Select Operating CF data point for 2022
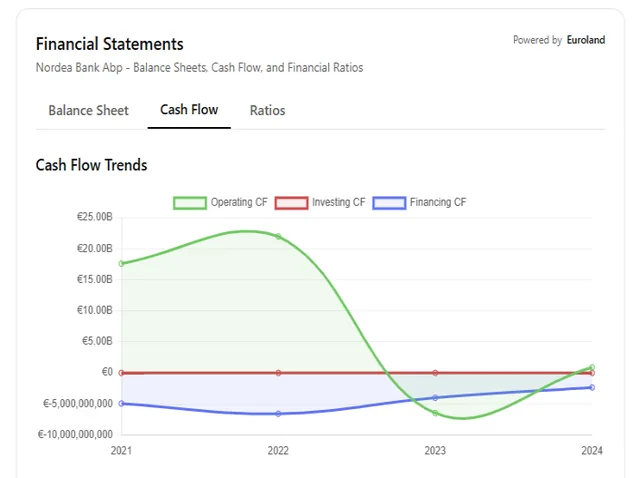Viewport: 640px width, 478px height. coord(278,236)
